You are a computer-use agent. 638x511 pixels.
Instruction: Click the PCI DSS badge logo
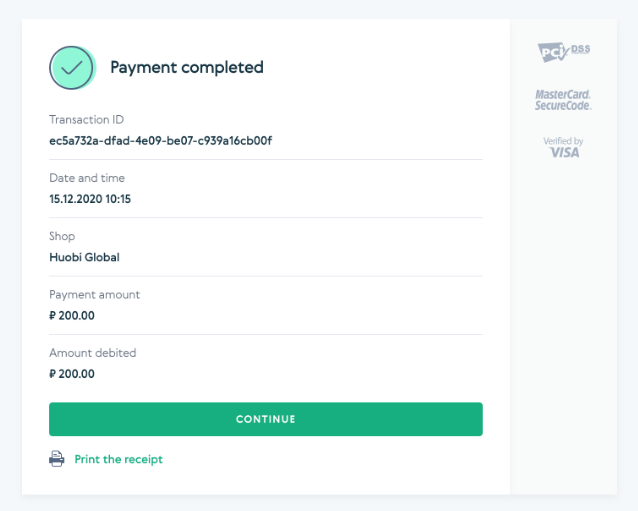coord(564,52)
